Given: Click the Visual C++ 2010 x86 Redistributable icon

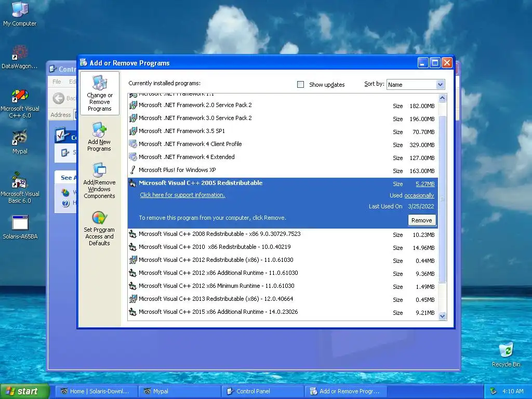Looking at the screenshot, I should point(132,247).
